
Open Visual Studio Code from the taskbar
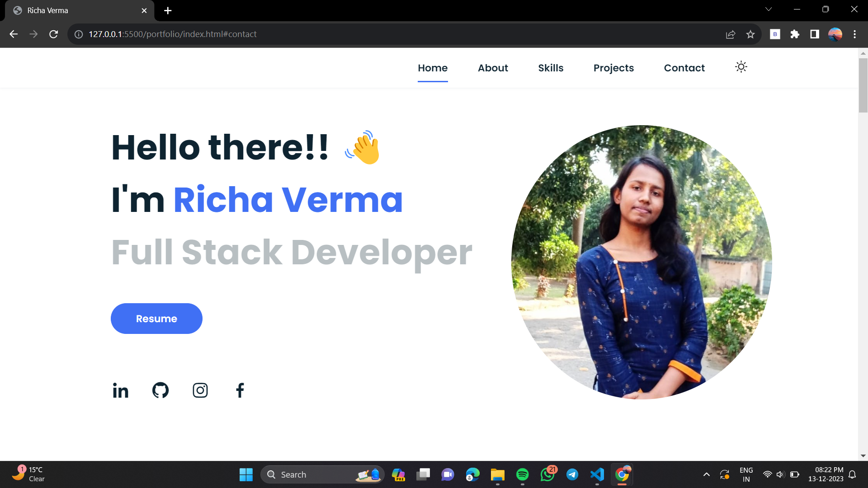coord(597,474)
